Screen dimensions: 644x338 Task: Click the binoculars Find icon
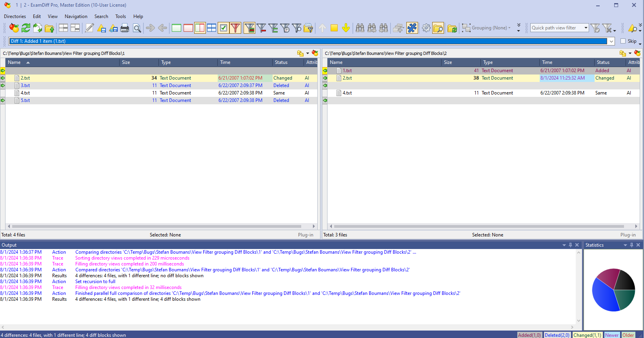coord(360,28)
